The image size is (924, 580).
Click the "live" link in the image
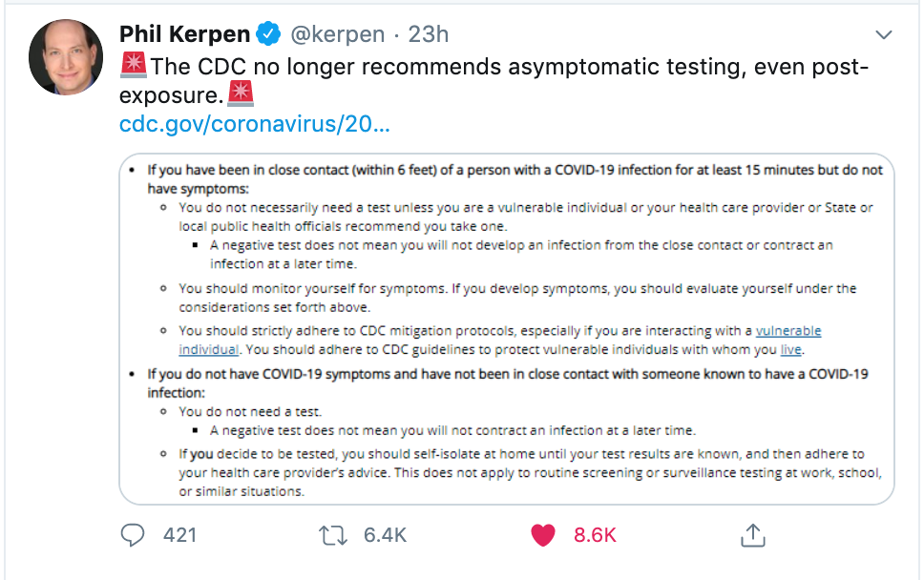tap(790, 350)
